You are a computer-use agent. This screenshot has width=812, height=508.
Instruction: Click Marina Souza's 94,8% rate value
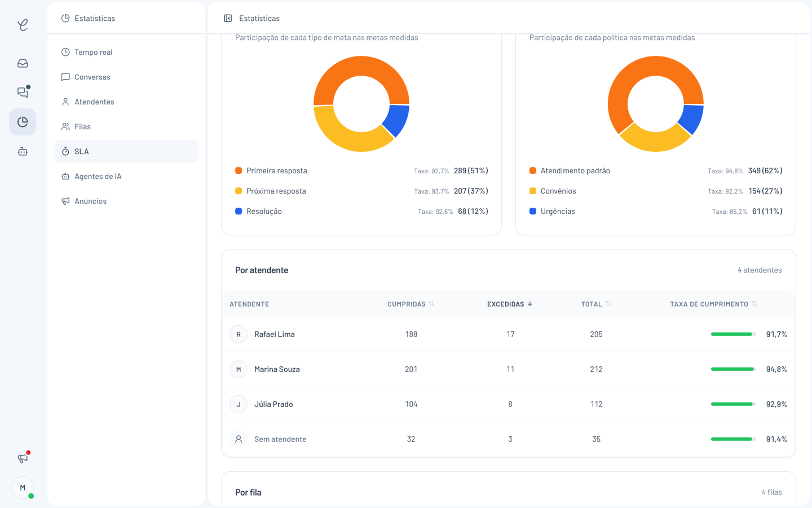(x=776, y=369)
